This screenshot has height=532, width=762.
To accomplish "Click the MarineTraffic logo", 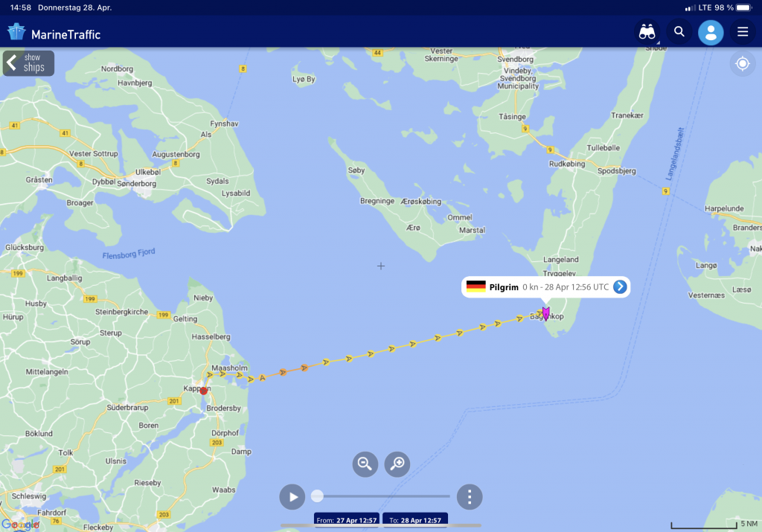I will (x=54, y=33).
